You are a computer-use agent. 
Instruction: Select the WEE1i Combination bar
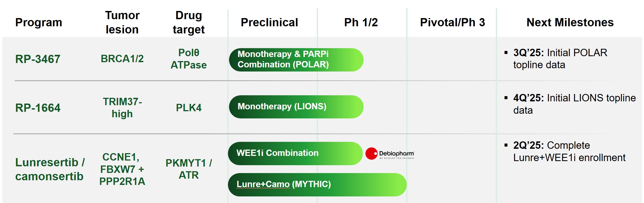click(x=295, y=153)
